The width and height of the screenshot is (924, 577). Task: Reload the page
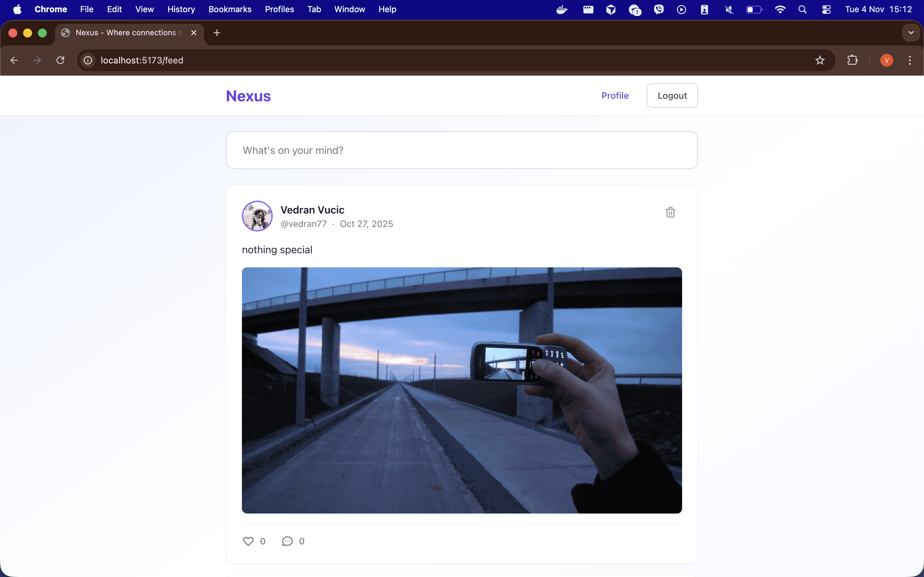click(60, 60)
